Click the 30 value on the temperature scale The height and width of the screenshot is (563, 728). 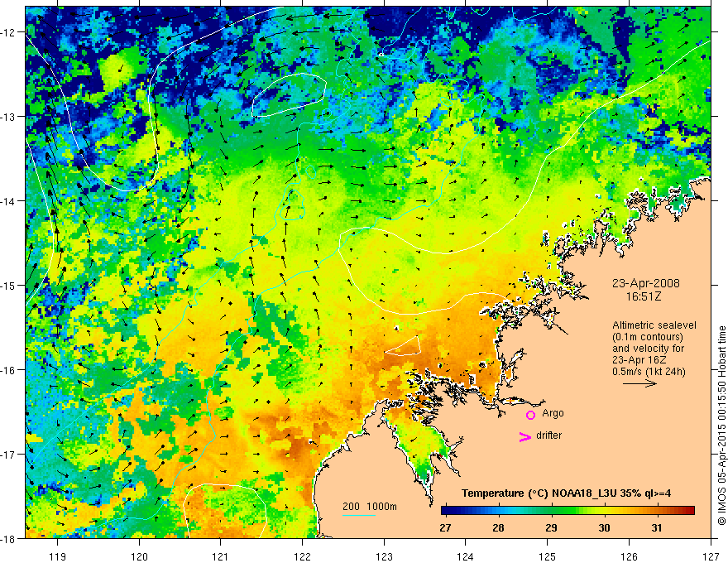click(x=604, y=527)
